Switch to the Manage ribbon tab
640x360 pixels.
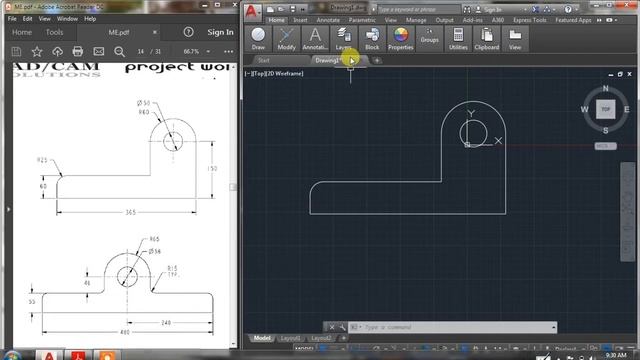416,20
